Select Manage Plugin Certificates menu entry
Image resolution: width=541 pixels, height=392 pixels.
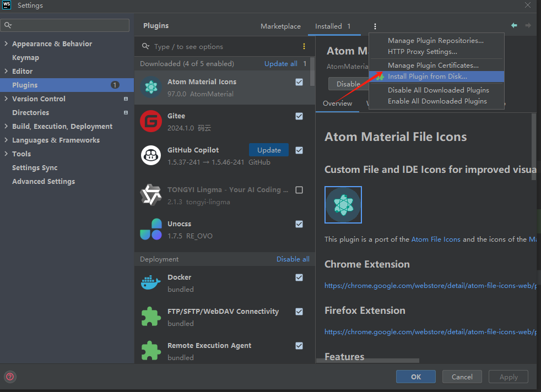tap(436, 66)
